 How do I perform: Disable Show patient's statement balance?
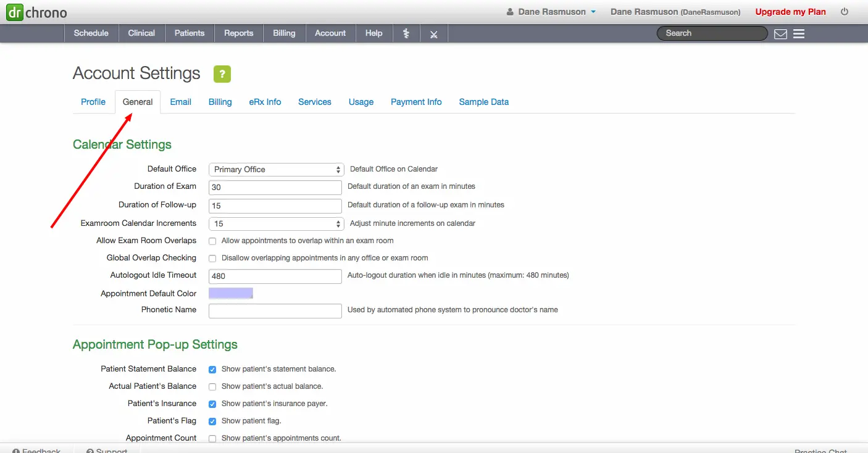pyautogui.click(x=212, y=369)
